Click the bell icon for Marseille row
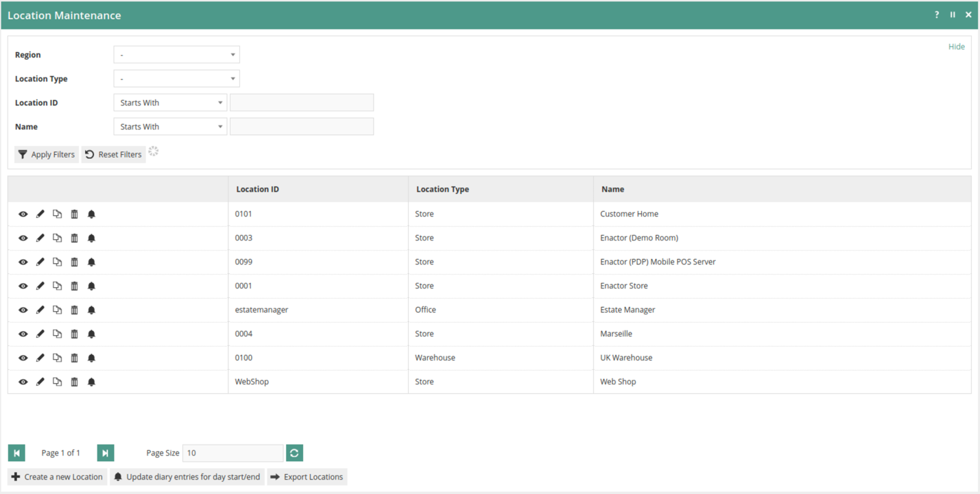This screenshot has width=980, height=494. [x=91, y=334]
